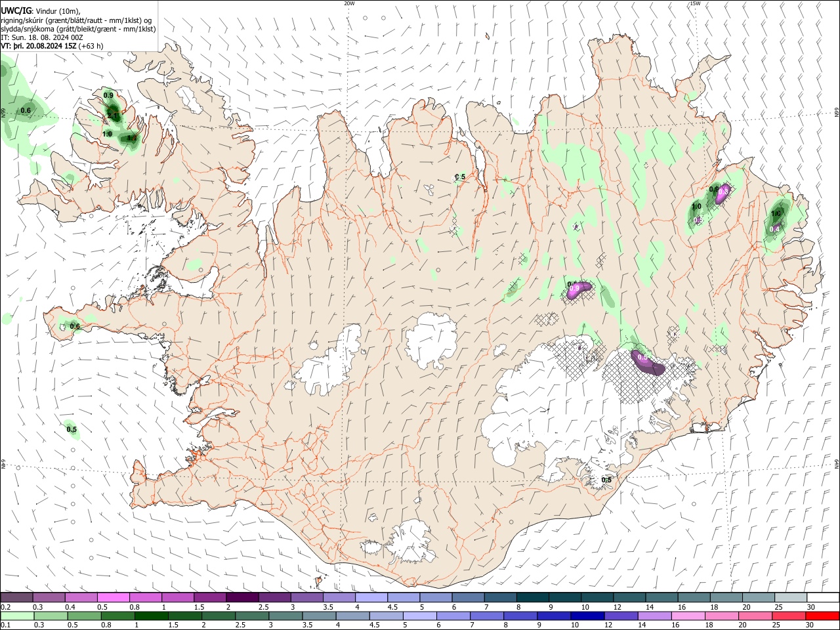Click the 0.9 value on the central purple snow patch

tap(574, 288)
